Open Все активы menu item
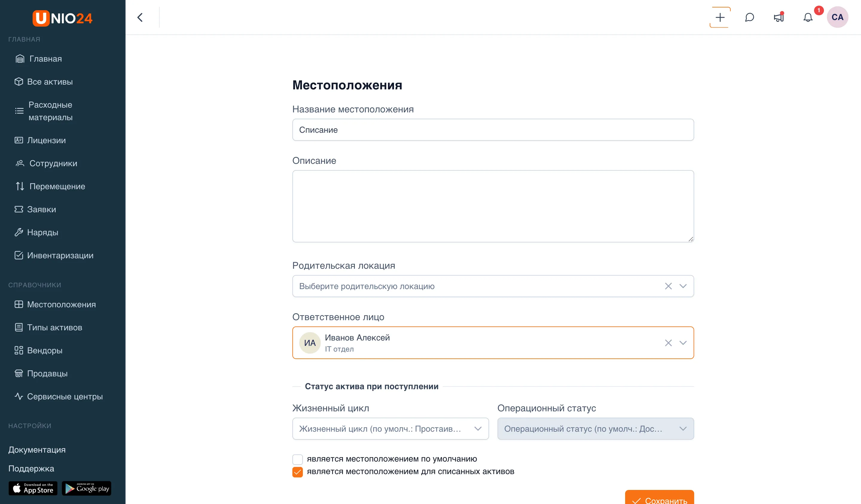The height and width of the screenshot is (504, 861). pos(50,82)
